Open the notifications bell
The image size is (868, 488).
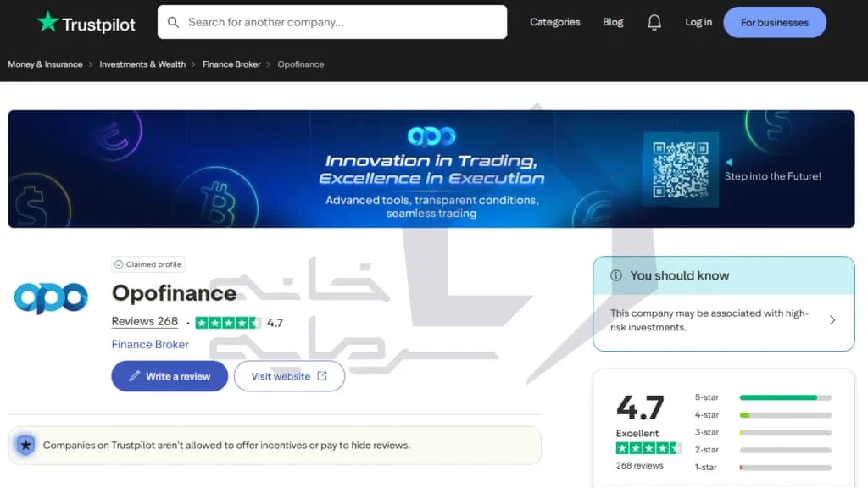tap(654, 22)
